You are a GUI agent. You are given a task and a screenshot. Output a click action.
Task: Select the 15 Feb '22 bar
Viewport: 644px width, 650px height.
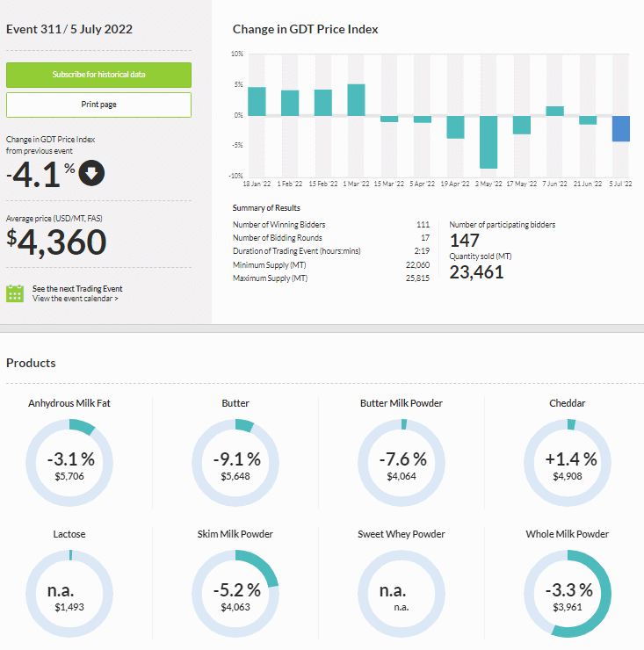pos(323,103)
